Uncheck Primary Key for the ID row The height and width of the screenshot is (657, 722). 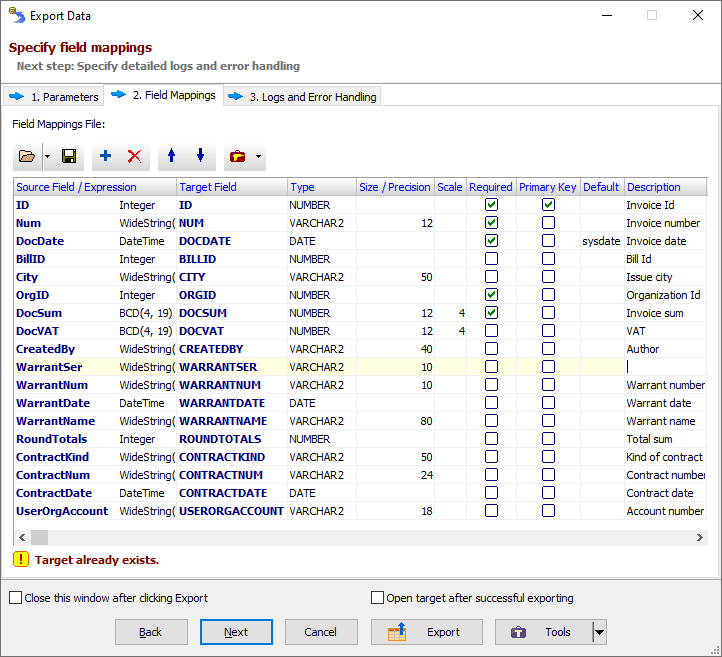(548, 205)
